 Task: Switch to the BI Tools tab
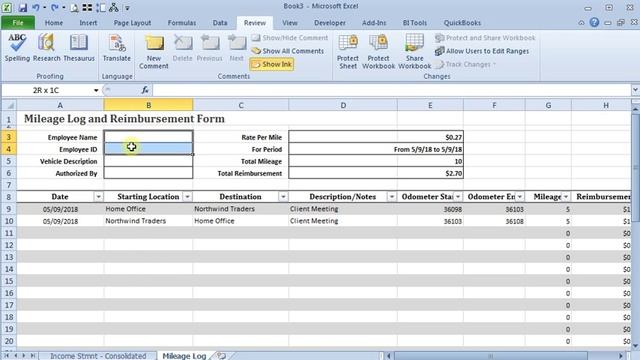(414, 23)
